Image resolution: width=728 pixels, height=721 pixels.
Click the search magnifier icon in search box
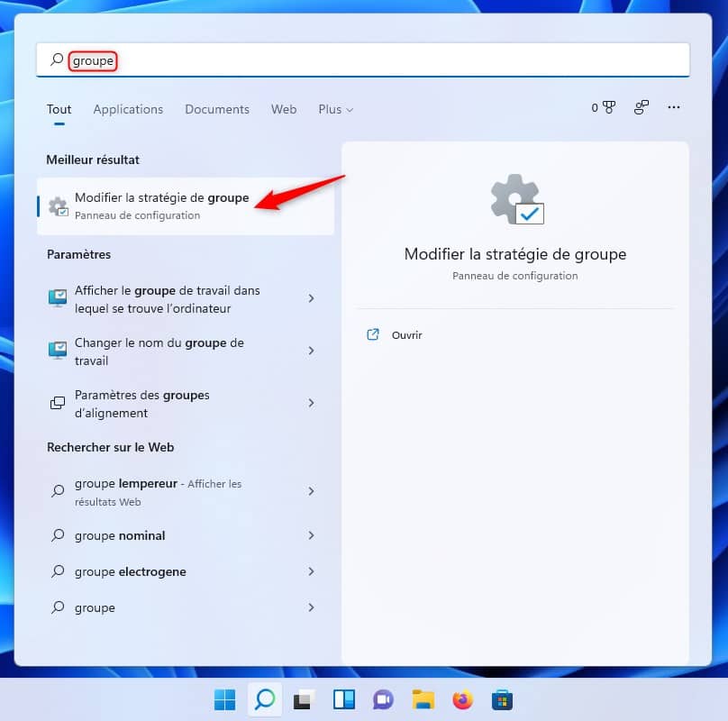click(57, 59)
